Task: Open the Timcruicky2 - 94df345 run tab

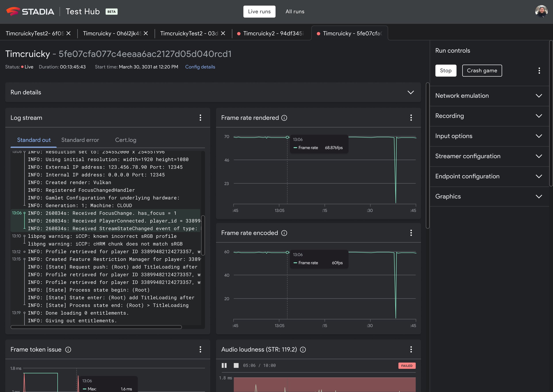Action: click(271, 33)
